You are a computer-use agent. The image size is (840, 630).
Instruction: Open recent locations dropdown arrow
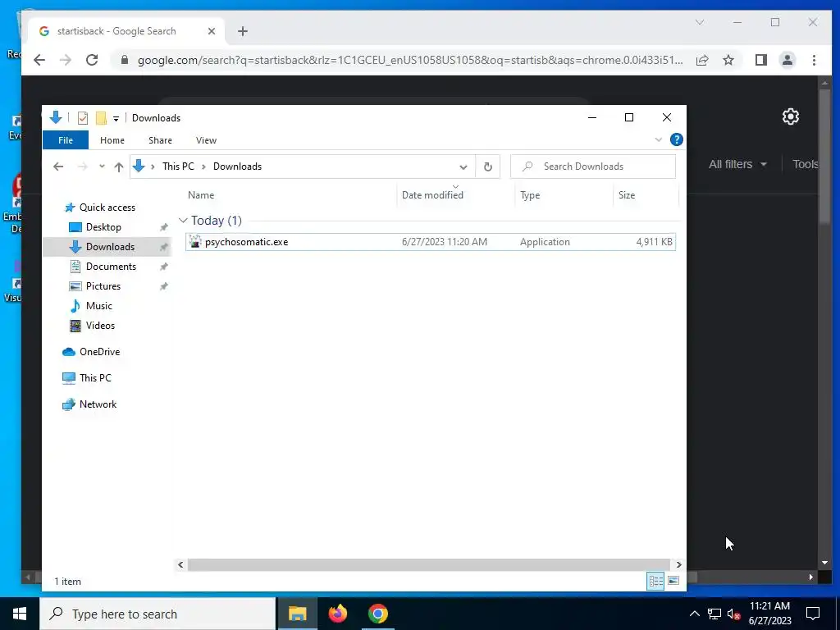pyautogui.click(x=102, y=167)
